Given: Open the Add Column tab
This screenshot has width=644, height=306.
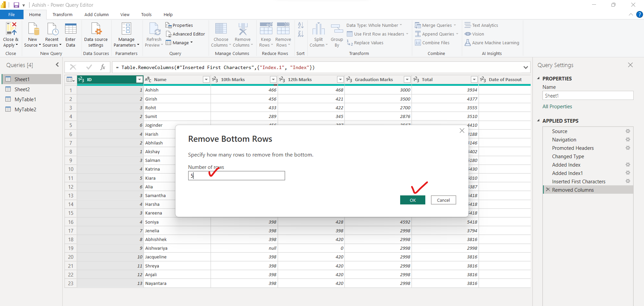Looking at the screenshot, I should (96, 14).
